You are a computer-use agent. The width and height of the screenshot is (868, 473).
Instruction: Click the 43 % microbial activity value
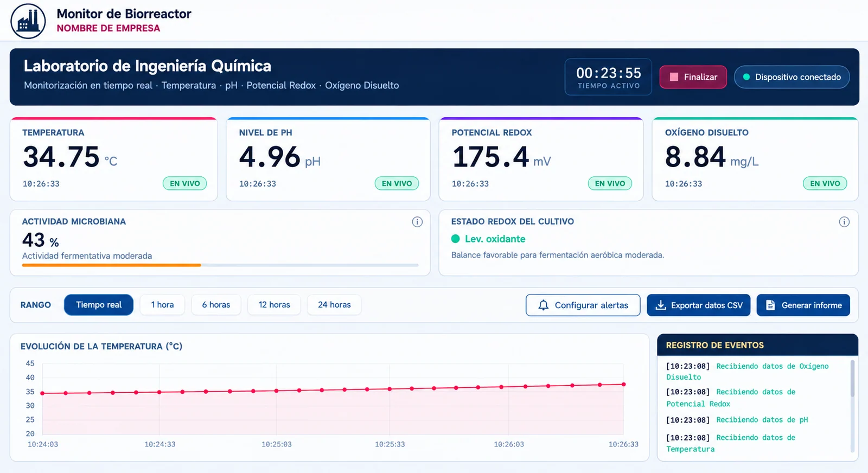(x=41, y=240)
